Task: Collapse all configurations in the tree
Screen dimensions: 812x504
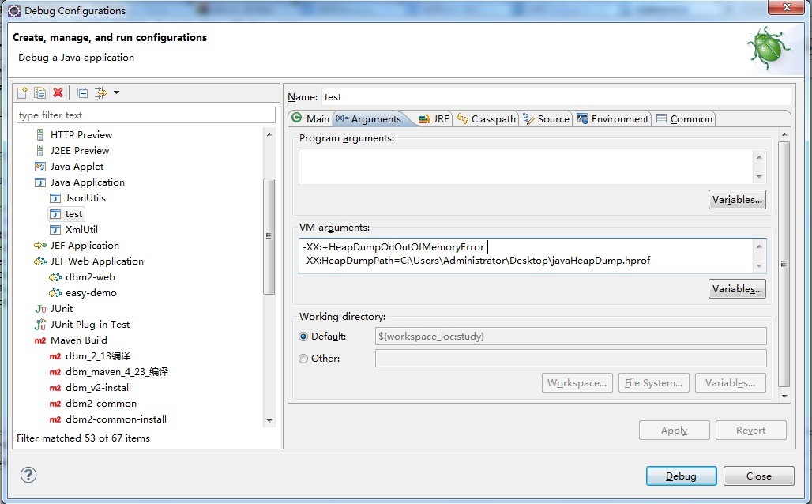Action: 82,92
